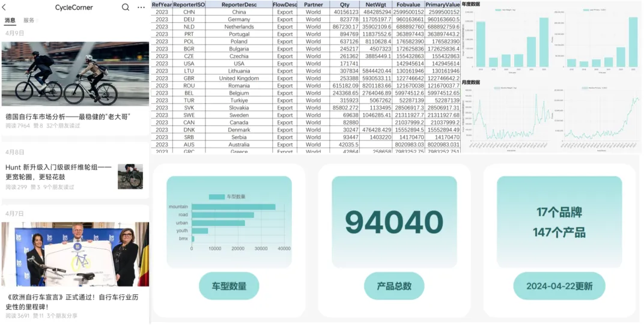Click the 94040 total number

pos(394,222)
